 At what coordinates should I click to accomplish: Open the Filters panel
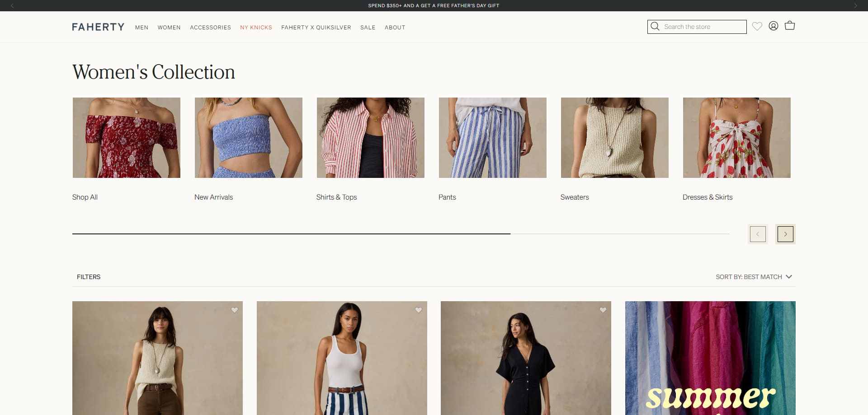89,277
